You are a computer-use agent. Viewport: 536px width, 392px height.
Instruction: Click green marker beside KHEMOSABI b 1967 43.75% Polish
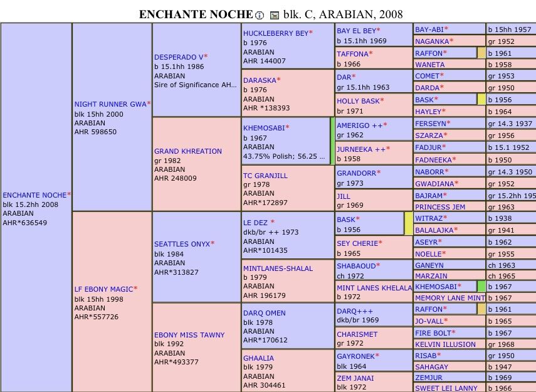click(x=332, y=140)
